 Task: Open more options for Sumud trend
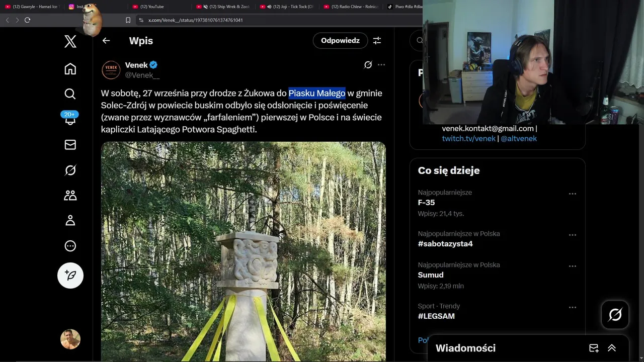point(572,266)
